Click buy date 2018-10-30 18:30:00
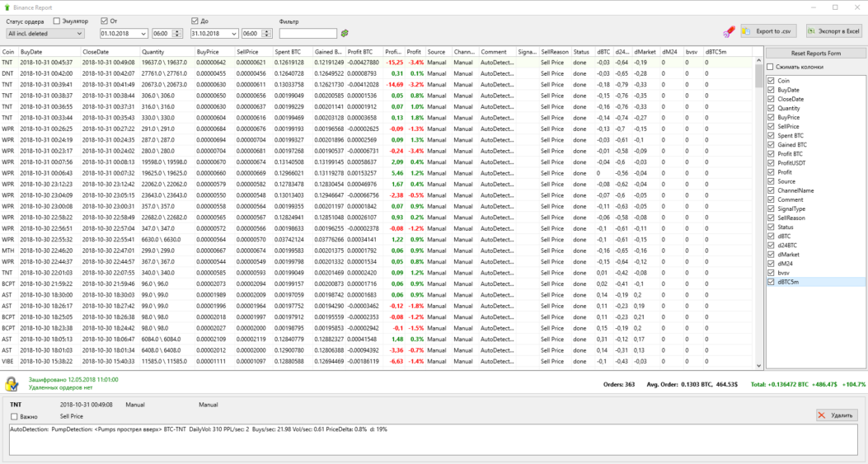Viewport: 868px width, 464px height. coord(46,295)
